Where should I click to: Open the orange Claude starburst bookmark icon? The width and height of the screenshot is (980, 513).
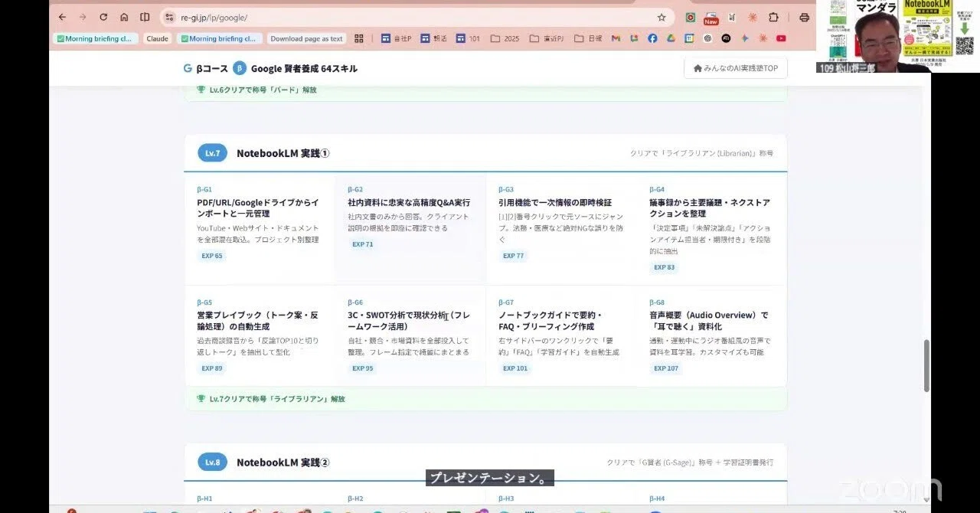(763, 38)
